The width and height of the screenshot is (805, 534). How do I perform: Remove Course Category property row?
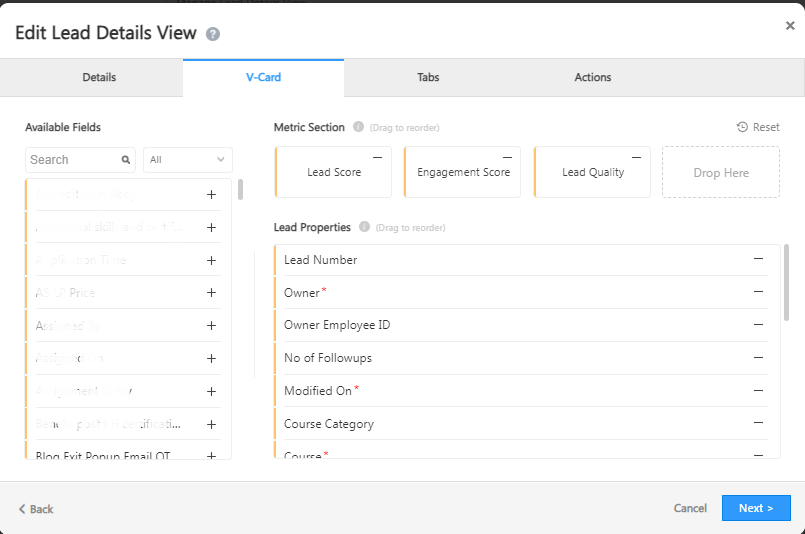click(759, 423)
